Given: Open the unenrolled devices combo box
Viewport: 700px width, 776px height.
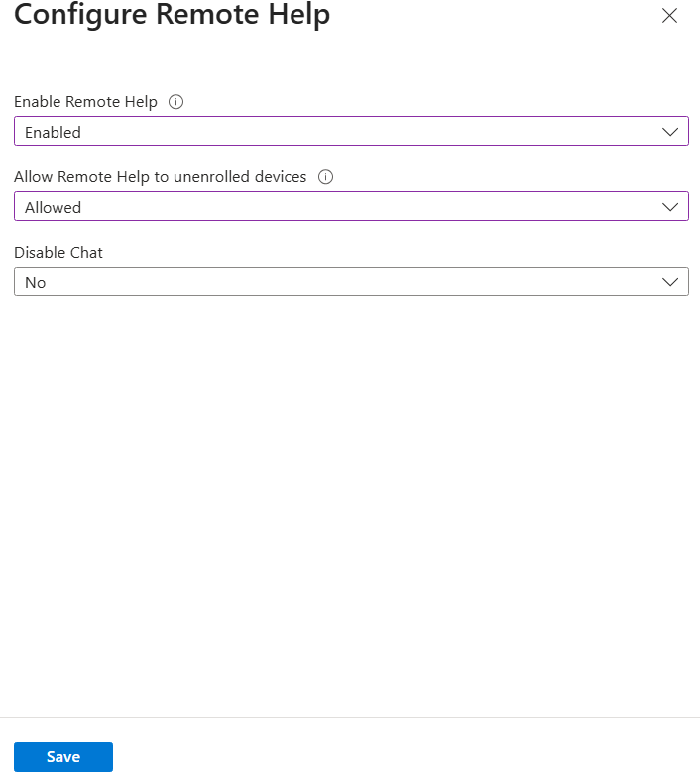Looking at the screenshot, I should pyautogui.click(x=351, y=206).
